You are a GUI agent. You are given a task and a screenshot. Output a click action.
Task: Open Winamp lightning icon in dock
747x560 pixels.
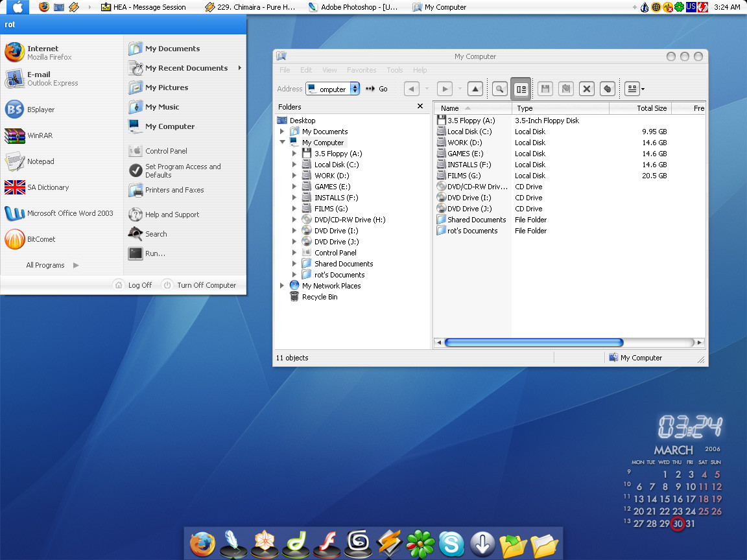(x=389, y=544)
